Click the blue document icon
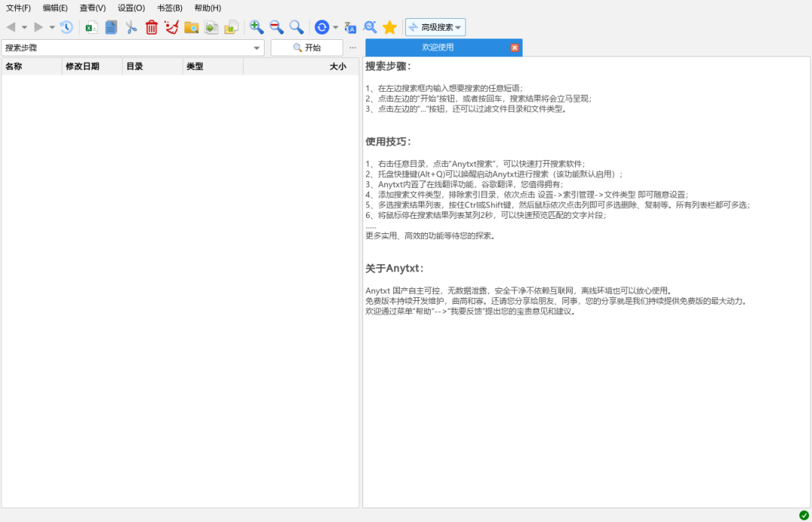The width and height of the screenshot is (812, 522). pyautogui.click(x=111, y=27)
